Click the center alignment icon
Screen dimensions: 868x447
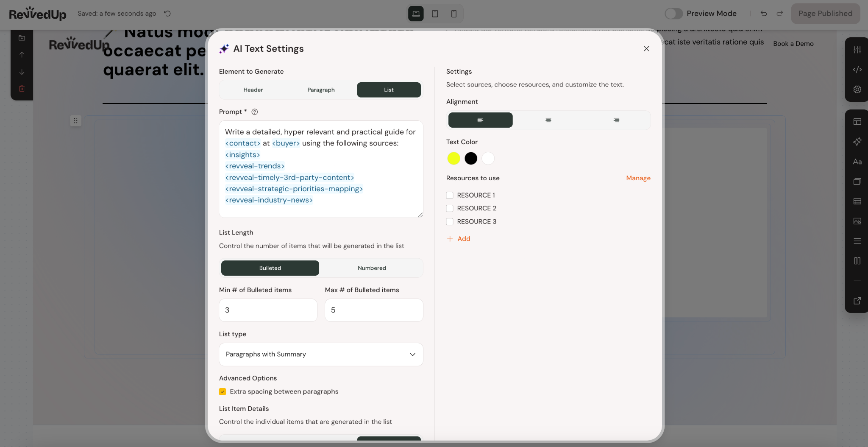coord(548,120)
